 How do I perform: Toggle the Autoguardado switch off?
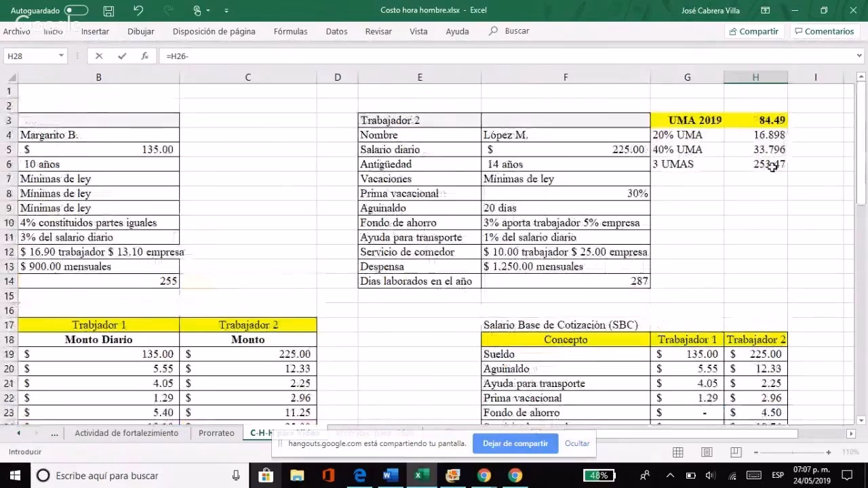pos(77,10)
